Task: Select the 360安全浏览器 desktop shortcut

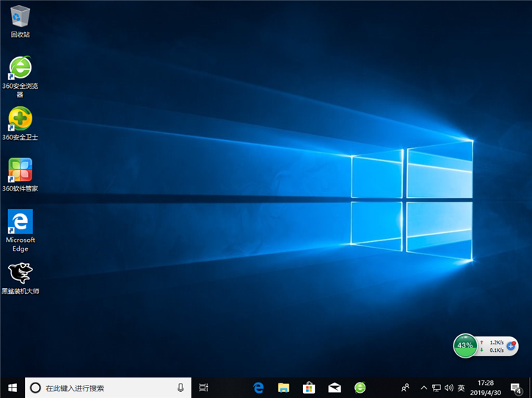Action: (20, 68)
